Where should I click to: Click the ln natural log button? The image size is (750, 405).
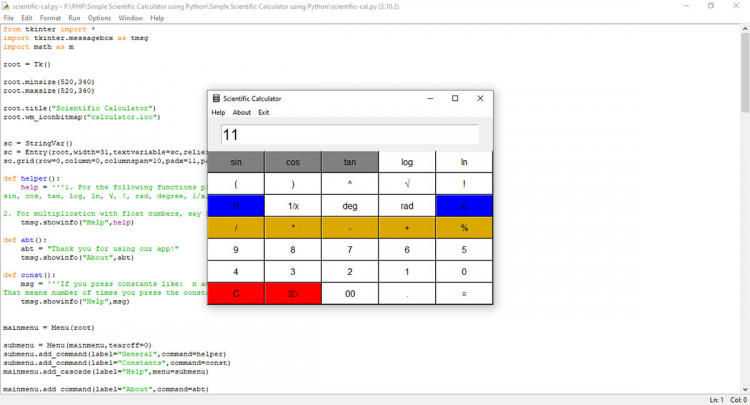464,162
